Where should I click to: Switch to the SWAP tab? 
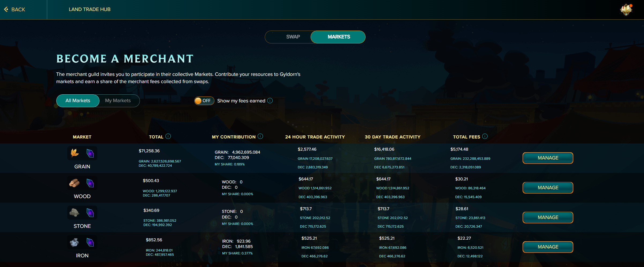(293, 37)
